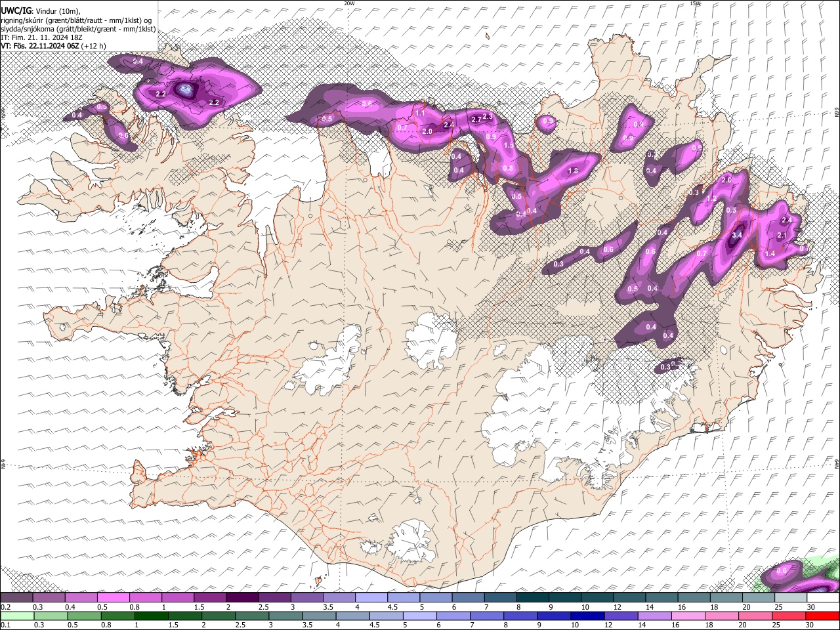This screenshot has width=840, height=630.
Task: Select the 'VT: Fös. 22.11.2024 06Z' valid time
Action: pyautogui.click(x=40, y=46)
